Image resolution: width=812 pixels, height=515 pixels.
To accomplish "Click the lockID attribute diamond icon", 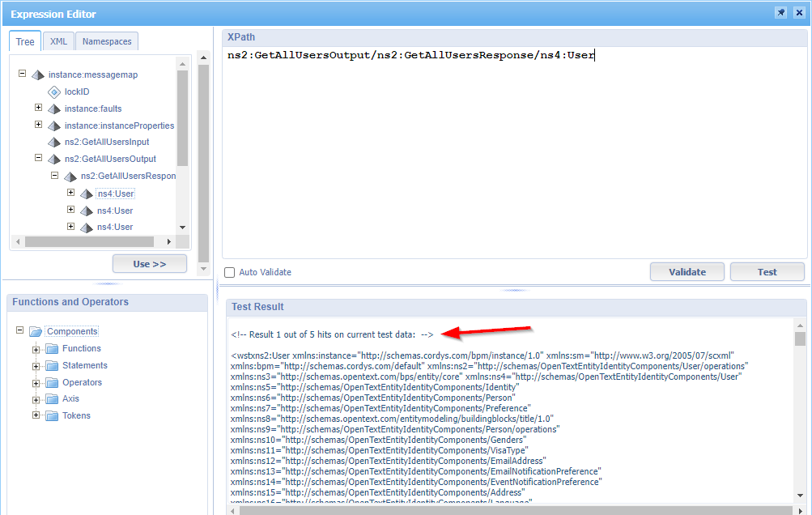I will tap(54, 92).
